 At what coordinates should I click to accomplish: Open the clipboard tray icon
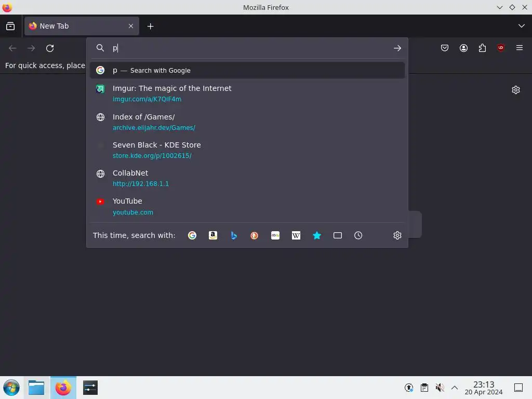pos(424,388)
